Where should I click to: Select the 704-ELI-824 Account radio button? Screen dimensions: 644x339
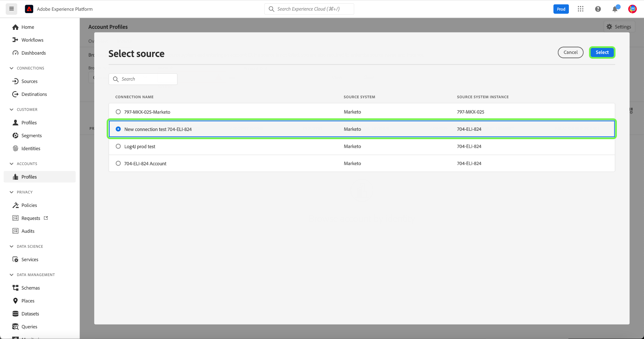tap(118, 164)
